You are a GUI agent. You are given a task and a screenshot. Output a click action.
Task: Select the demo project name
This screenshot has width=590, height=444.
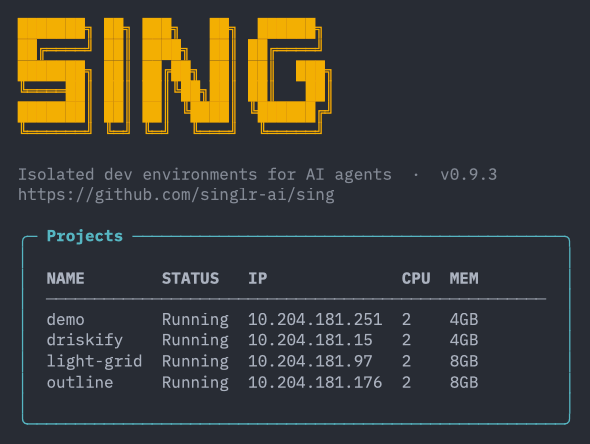[65, 320]
